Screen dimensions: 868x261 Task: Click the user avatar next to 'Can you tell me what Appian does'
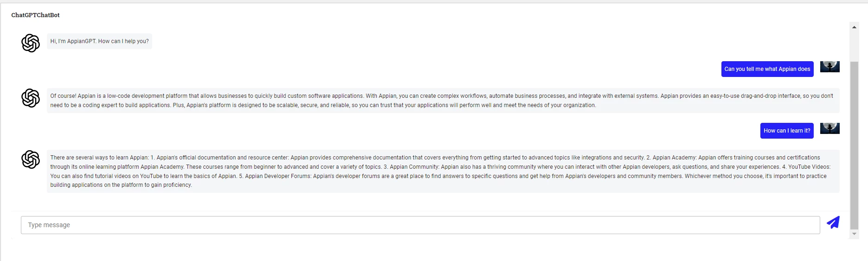(830, 67)
